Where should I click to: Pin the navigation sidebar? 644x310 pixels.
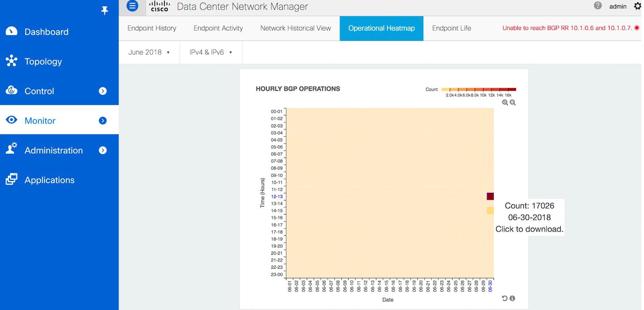point(104,10)
